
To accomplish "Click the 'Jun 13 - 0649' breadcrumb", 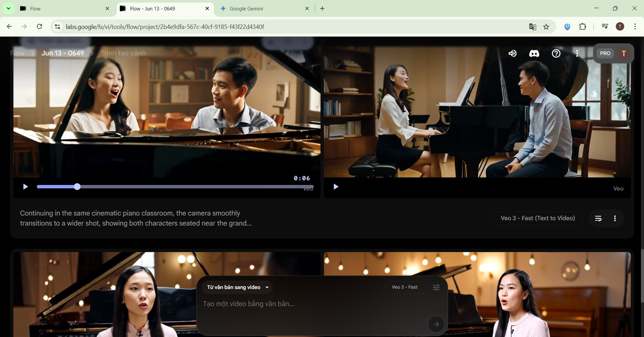I will pos(63,53).
